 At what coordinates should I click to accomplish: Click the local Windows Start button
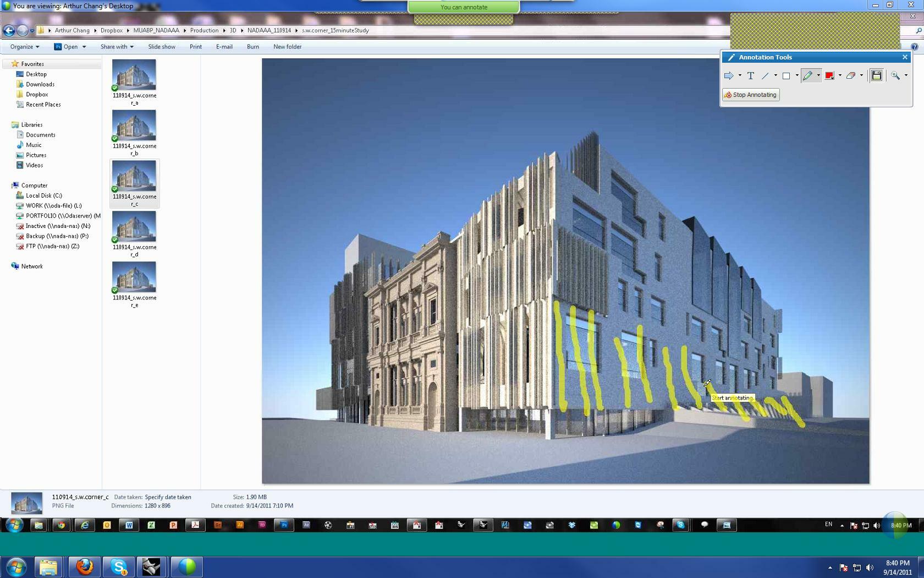pos(15,566)
